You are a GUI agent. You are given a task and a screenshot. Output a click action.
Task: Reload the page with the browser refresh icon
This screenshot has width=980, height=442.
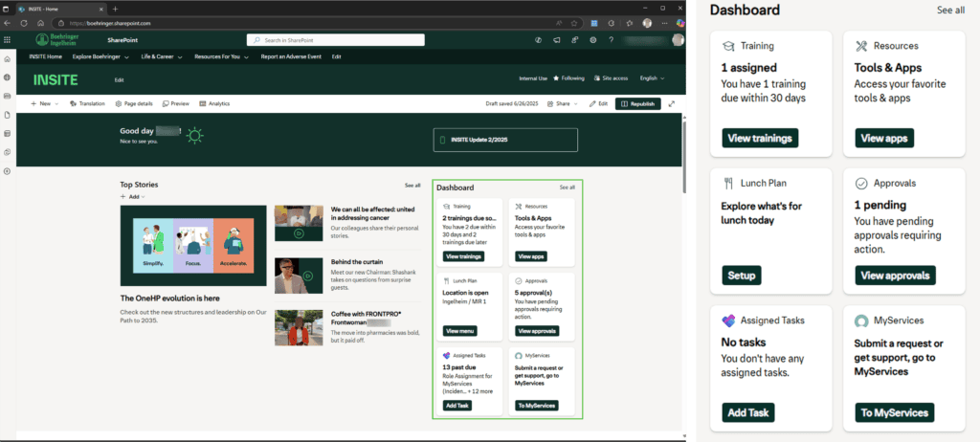[24, 23]
